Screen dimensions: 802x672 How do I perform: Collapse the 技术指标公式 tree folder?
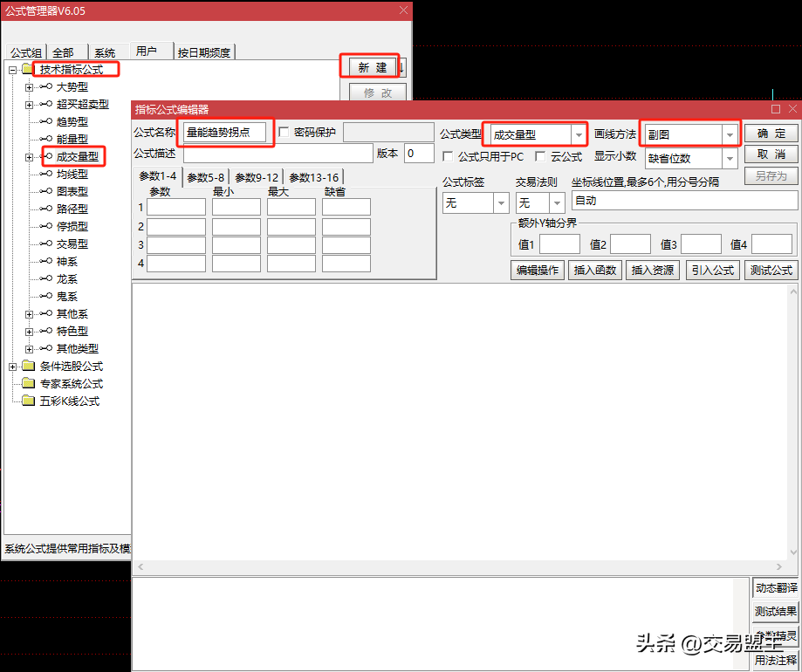[x=13, y=70]
